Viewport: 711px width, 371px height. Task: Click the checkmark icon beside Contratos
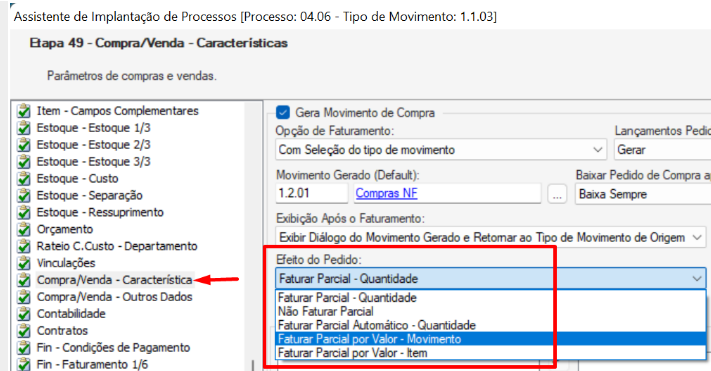coord(23,331)
